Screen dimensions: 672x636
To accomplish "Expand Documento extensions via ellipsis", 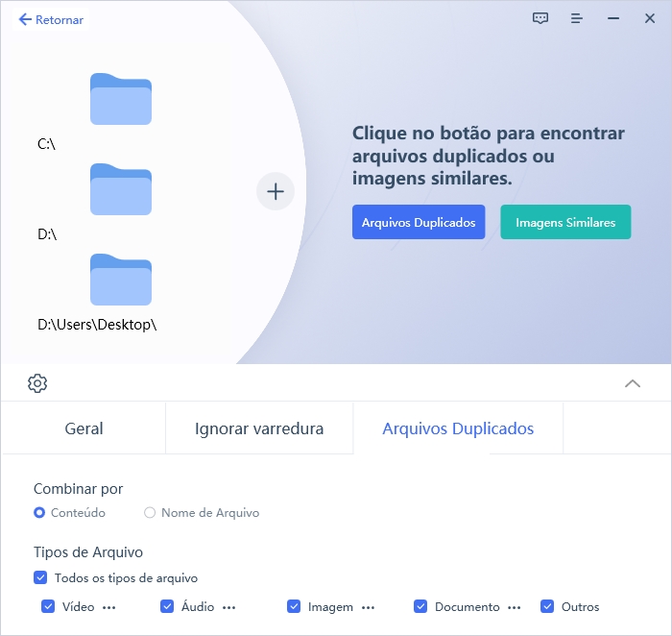I will [514, 607].
